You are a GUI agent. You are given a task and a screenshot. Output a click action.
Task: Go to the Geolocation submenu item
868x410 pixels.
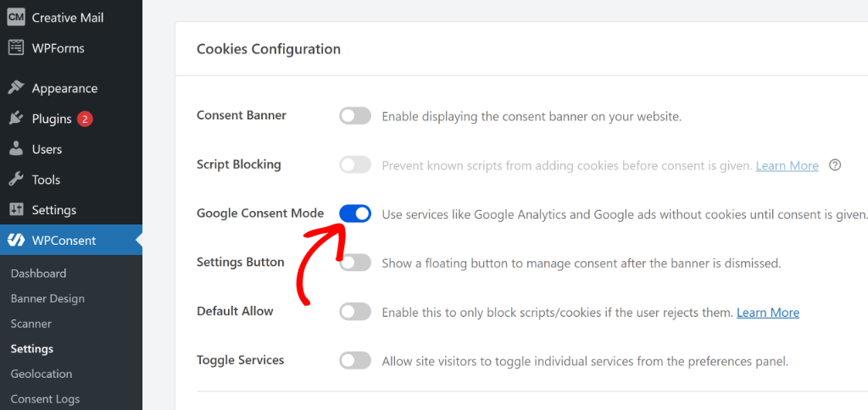42,374
